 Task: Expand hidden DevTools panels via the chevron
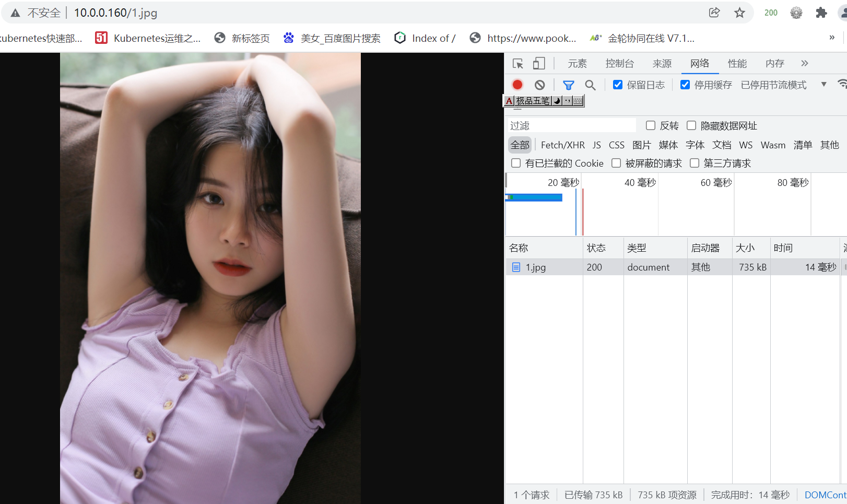coord(804,63)
